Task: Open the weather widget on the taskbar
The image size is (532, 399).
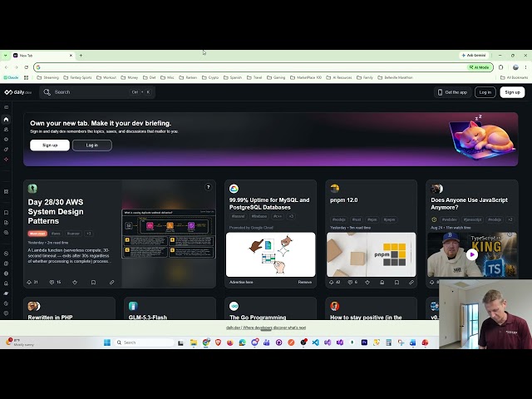Action: (20, 342)
